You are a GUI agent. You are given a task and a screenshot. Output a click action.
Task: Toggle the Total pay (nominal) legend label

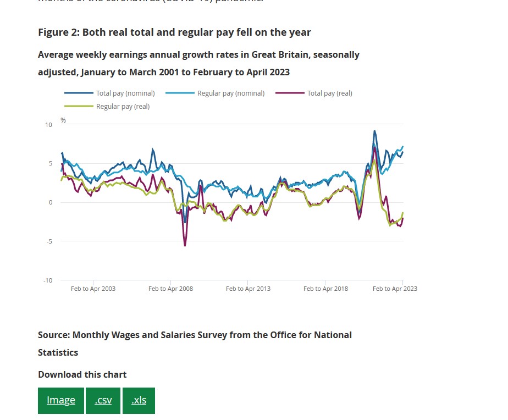(x=125, y=93)
